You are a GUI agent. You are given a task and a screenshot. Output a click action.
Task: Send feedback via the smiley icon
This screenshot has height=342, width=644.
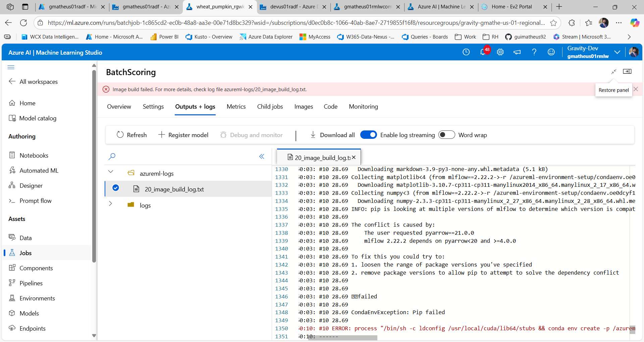click(551, 52)
